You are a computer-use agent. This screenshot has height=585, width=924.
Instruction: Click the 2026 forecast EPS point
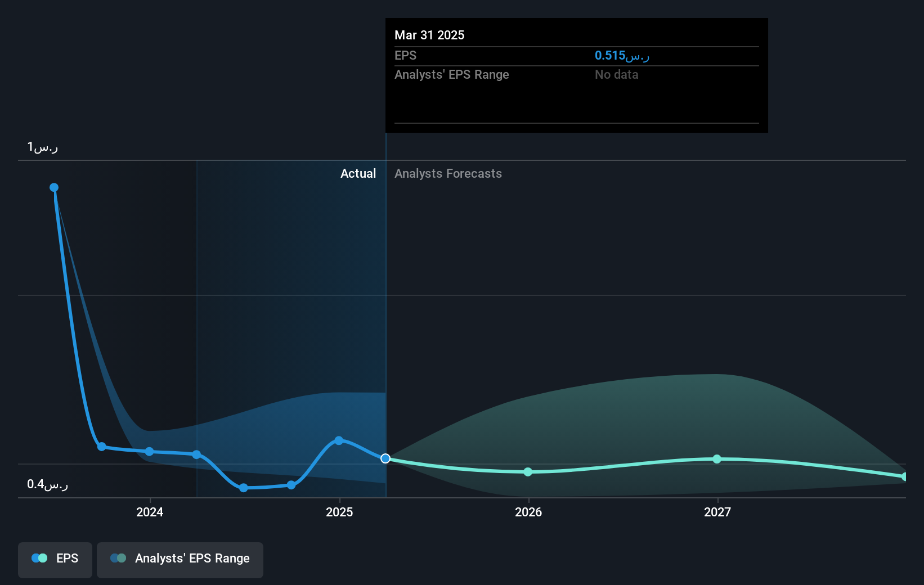pos(528,472)
